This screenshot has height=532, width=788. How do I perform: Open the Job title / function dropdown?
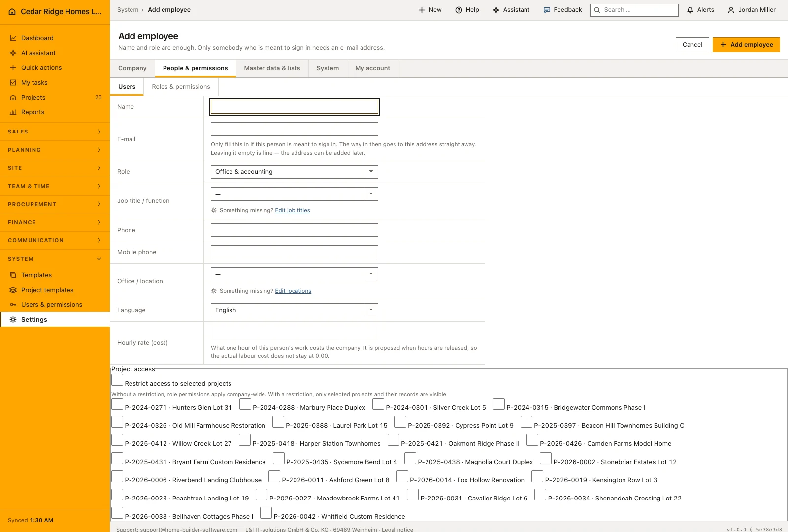(295, 194)
